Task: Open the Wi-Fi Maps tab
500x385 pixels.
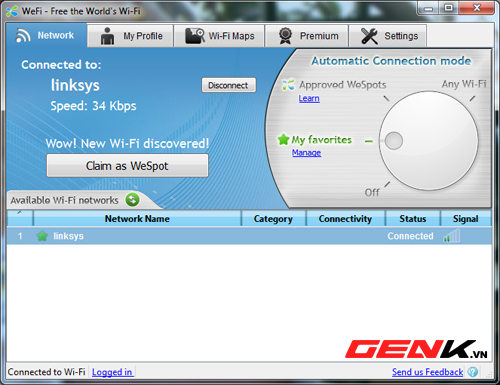Action: pyautogui.click(x=219, y=36)
